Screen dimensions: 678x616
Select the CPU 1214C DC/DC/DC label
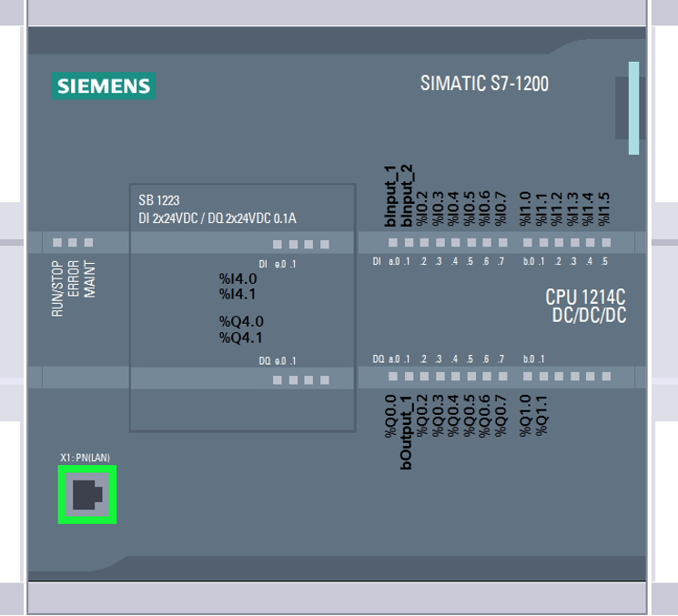click(x=585, y=306)
